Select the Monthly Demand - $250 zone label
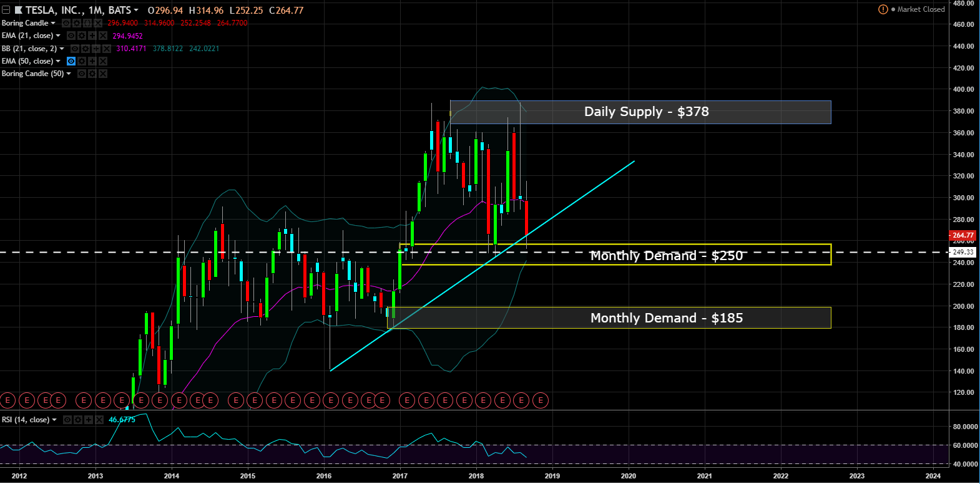 coord(667,256)
